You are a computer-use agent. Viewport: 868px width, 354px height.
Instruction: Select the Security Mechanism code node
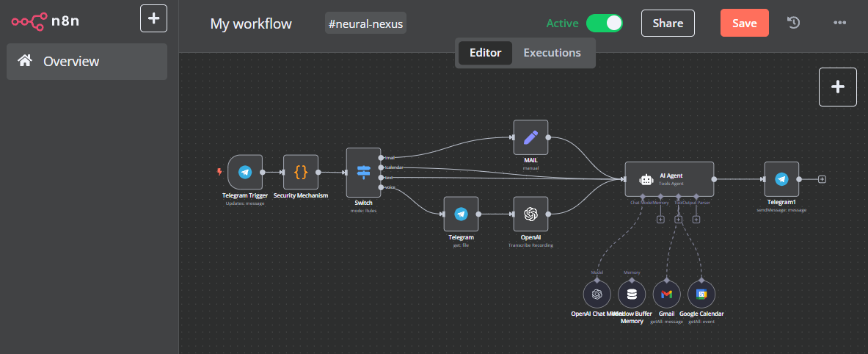point(301,173)
